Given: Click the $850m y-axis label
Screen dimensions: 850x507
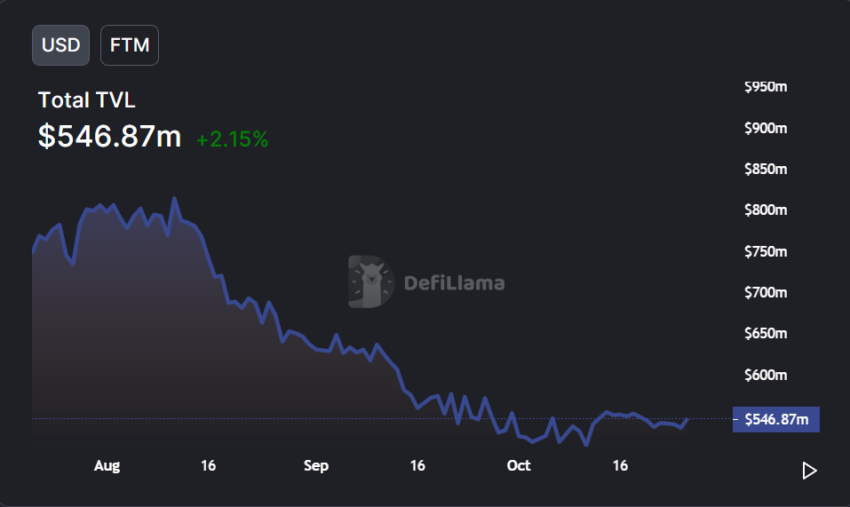Looking at the screenshot, I should tap(766, 169).
